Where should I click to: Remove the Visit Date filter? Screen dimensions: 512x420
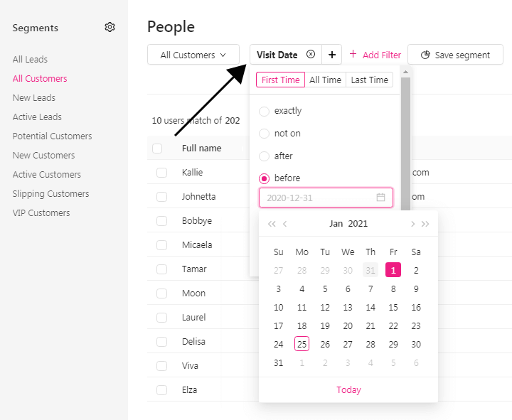pos(311,55)
